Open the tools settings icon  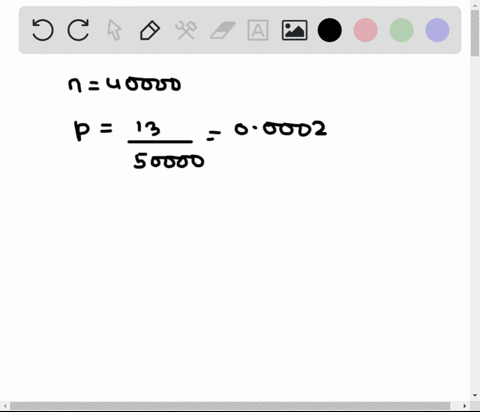(186, 30)
